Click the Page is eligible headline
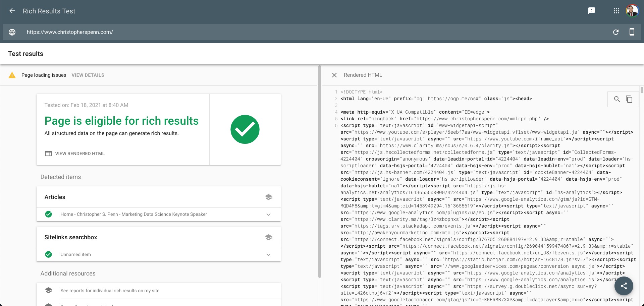This screenshot has height=306, width=644. tap(121, 121)
